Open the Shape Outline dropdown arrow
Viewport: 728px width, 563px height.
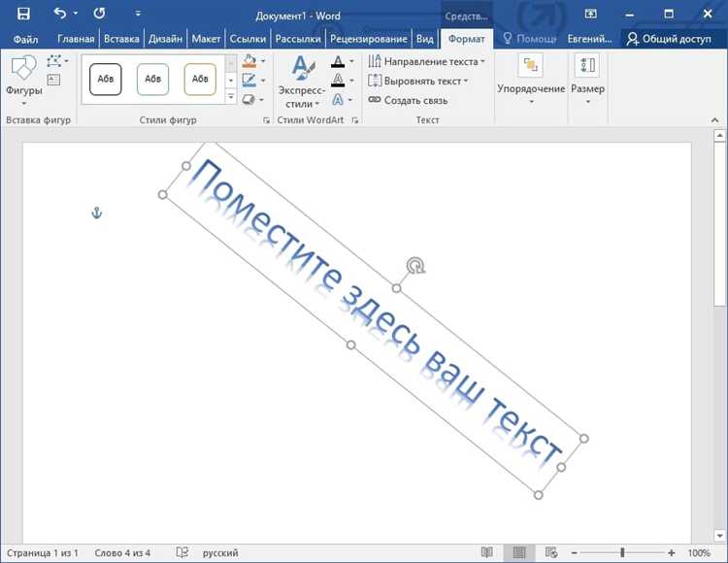click(x=263, y=81)
